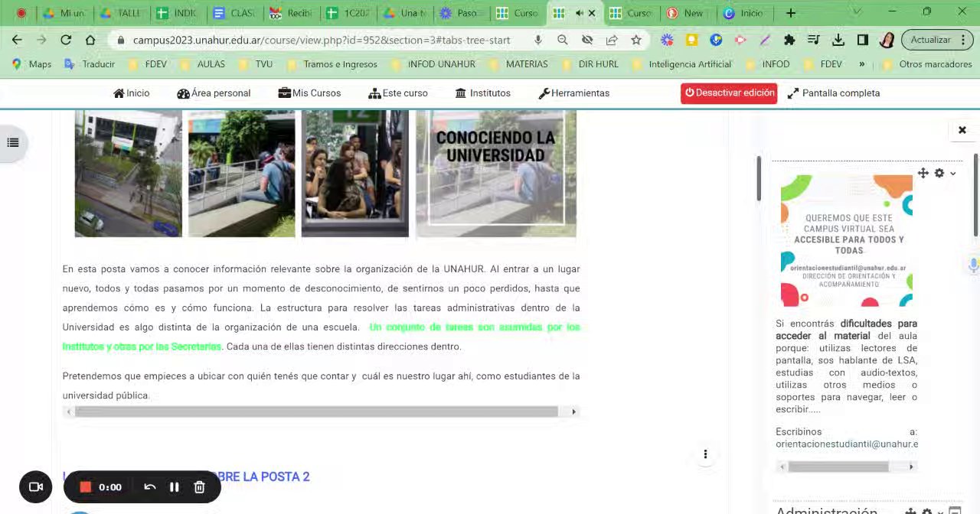
Task: Toggle the browser side panel
Action: point(863,40)
